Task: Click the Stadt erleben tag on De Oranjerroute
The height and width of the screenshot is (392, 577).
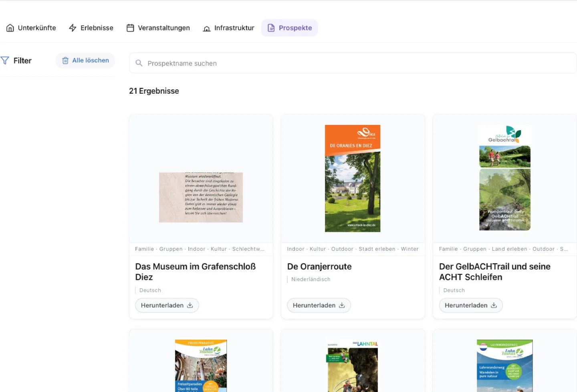Action: [377, 249]
